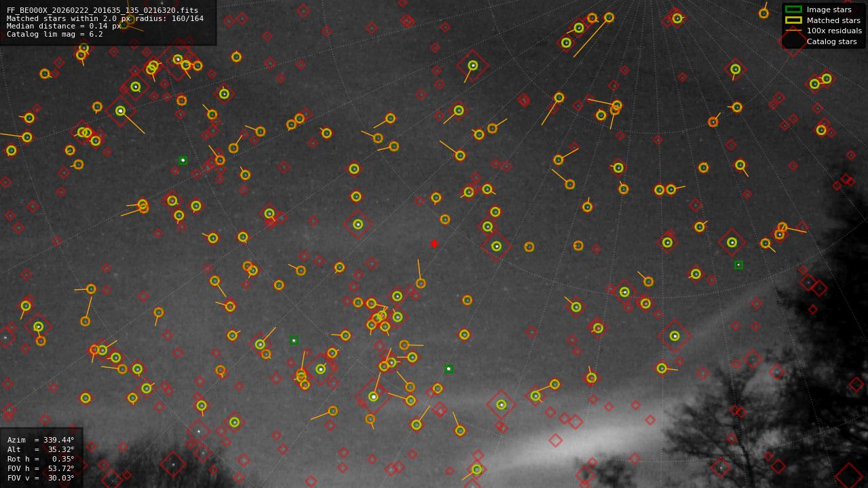This screenshot has width=868, height=488.
Task: Click the FITS filename FF_BE000X_20260222_201635_135_0216320.fits
Action: 102,11
